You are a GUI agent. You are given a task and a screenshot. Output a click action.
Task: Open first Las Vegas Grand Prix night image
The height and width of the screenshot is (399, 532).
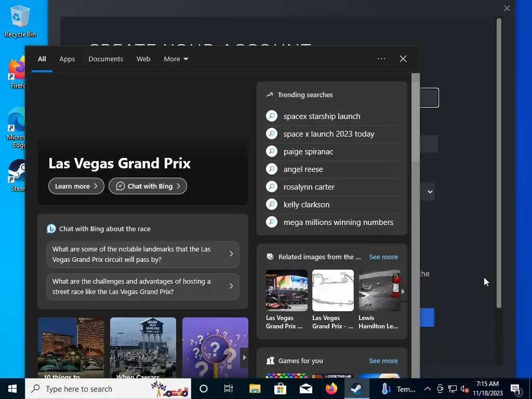pyautogui.click(x=287, y=290)
